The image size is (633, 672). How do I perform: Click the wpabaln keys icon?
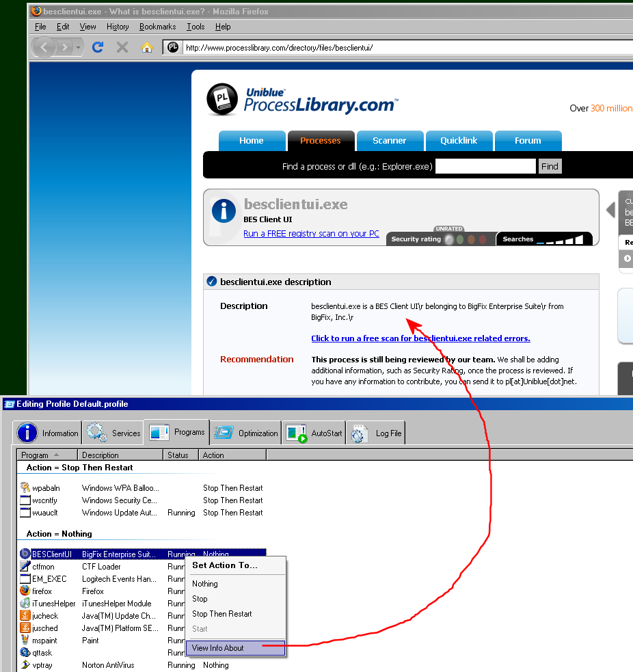pyautogui.click(x=25, y=487)
